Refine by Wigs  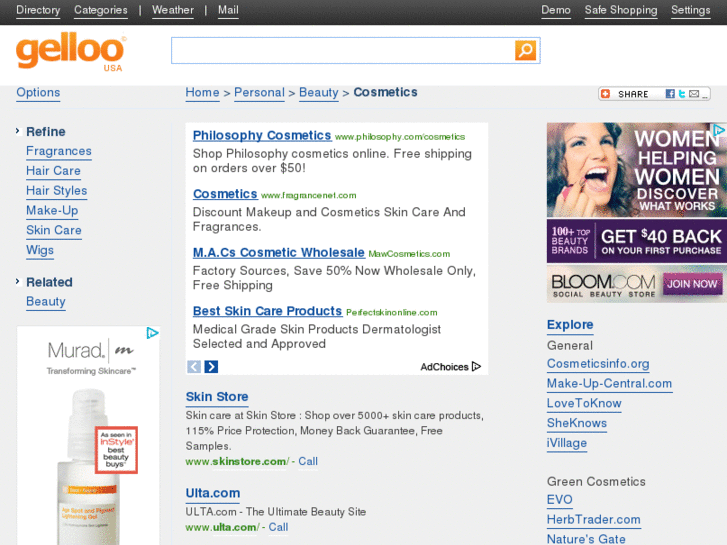click(40, 250)
